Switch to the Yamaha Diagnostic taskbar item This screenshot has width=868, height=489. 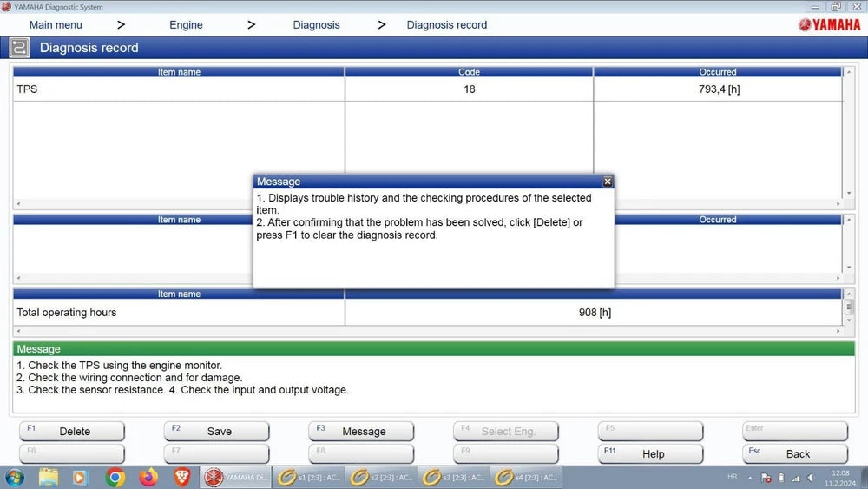(x=235, y=477)
